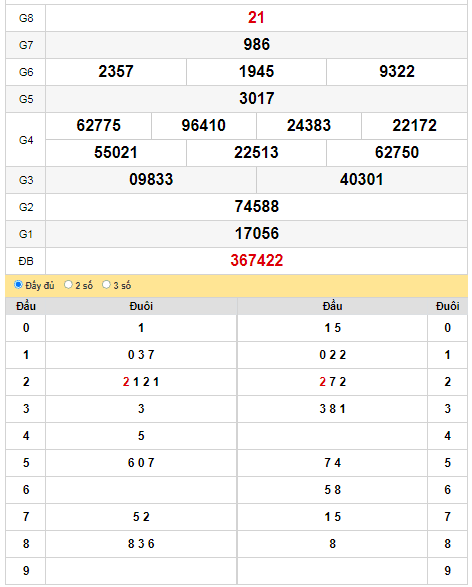Image resolution: width=472 pixels, height=587 pixels.
Task: Click the right "Đuôi" column header
Action: coord(447,306)
